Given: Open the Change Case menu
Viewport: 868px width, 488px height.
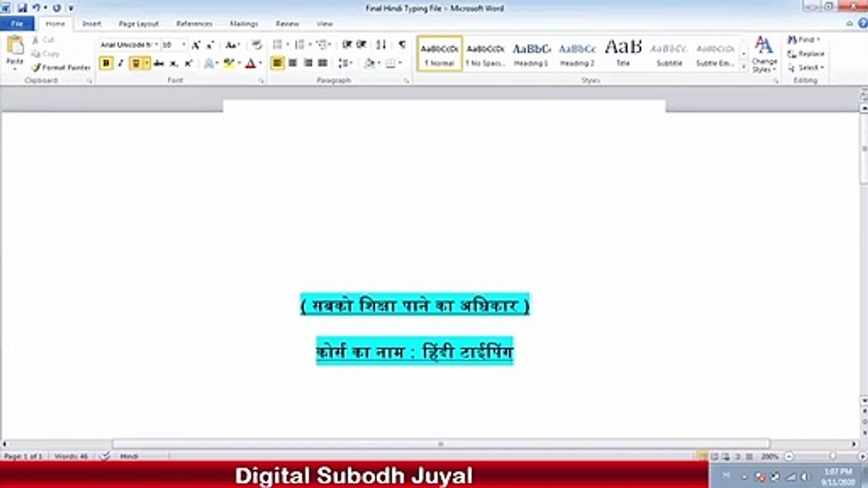Looking at the screenshot, I should point(233,45).
